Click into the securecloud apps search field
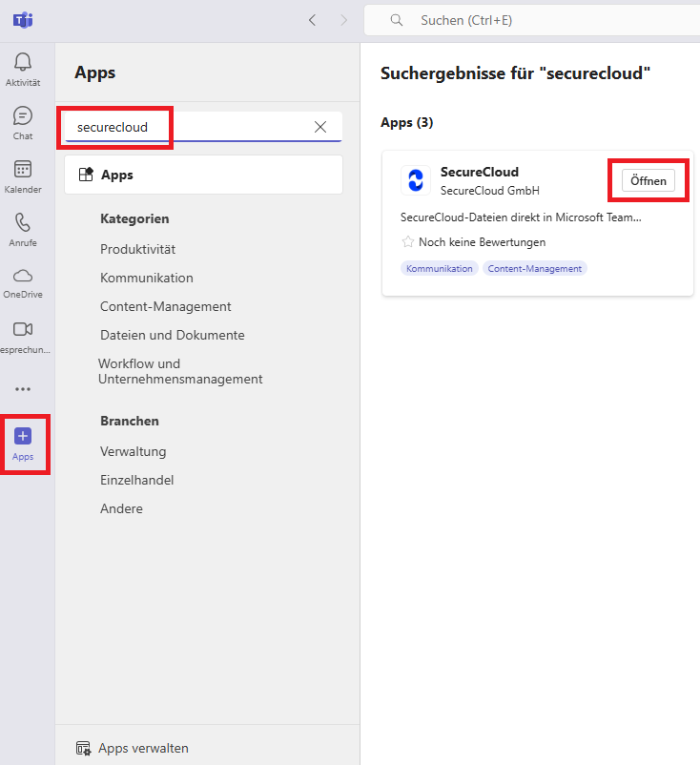Screen dimensions: 700x765 (203, 127)
